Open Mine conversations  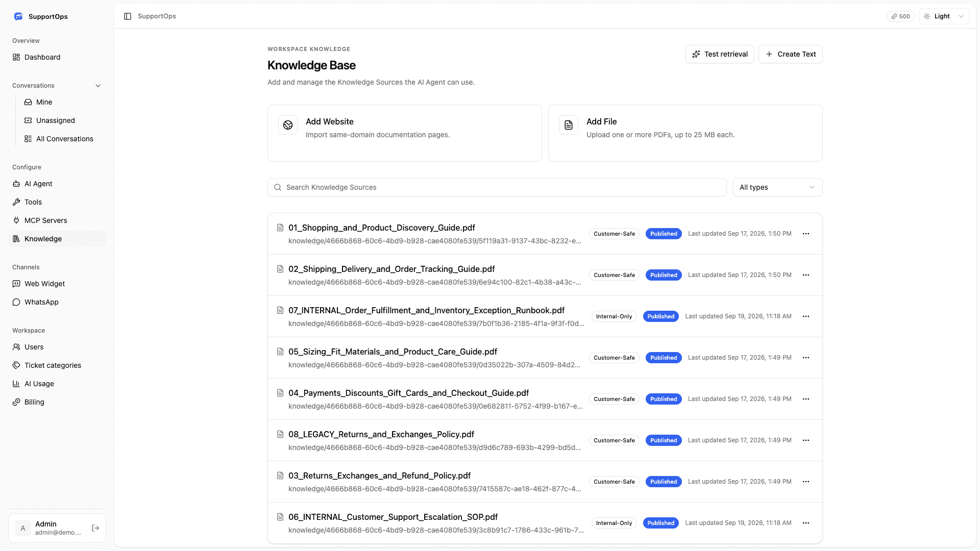[63, 102]
